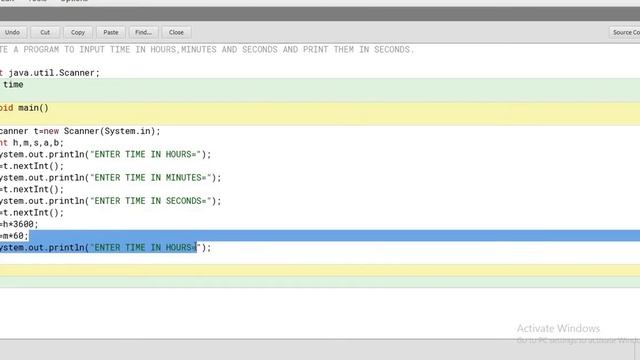Click the Copy toolbar button
Image resolution: width=640 pixels, height=360 pixels.
[78, 32]
